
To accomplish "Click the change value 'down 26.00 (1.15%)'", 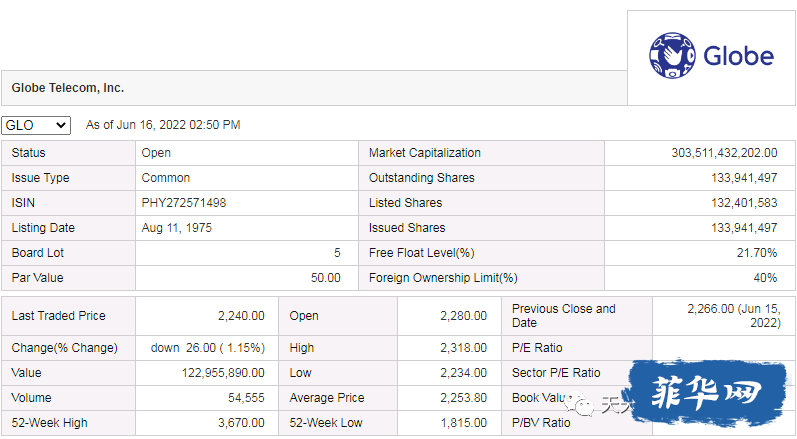I will click(208, 348).
